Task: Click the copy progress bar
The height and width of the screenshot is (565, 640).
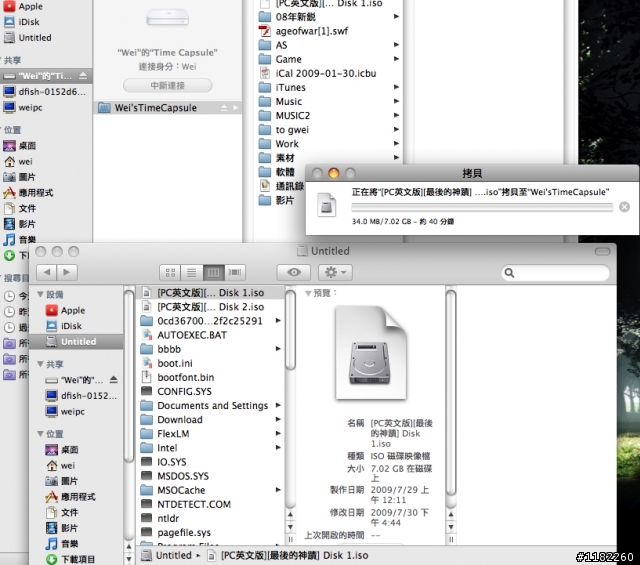Action: click(x=482, y=207)
